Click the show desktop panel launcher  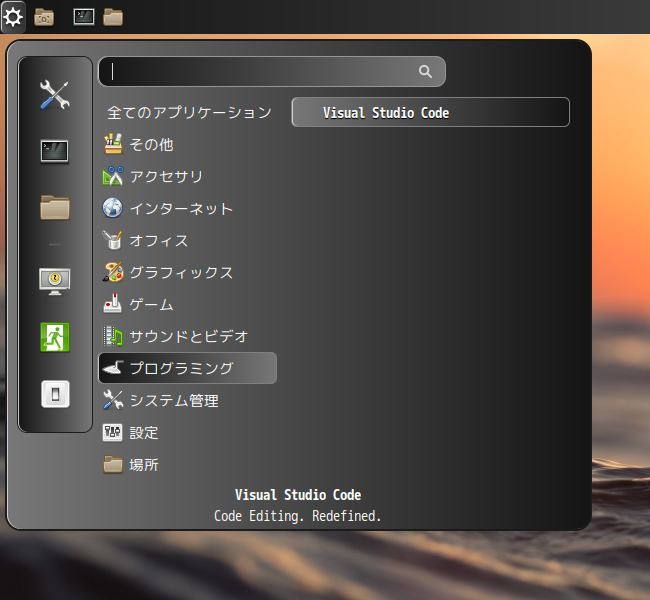(44, 17)
